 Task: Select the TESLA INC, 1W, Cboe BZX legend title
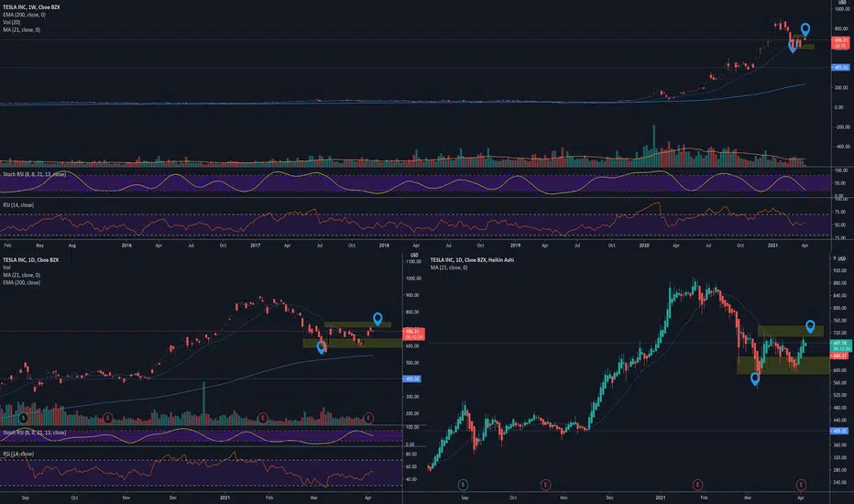pyautogui.click(x=31, y=7)
